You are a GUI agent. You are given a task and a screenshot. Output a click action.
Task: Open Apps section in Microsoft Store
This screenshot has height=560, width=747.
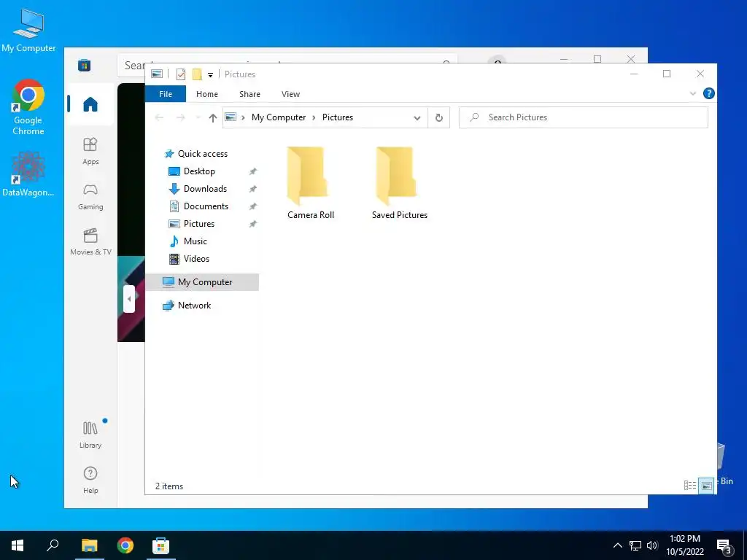pyautogui.click(x=90, y=151)
